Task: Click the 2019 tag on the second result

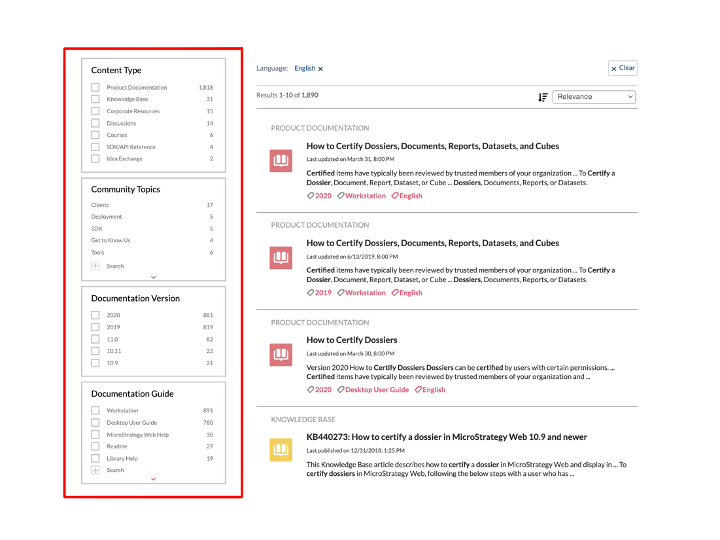Action: [320, 293]
